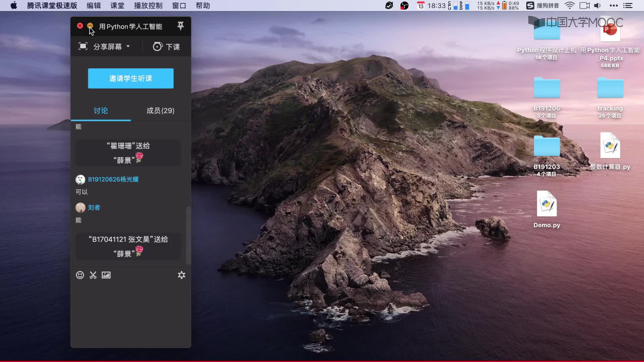Screen dimensions: 644x362
Task: Click the chat scrollbar thumb
Action: coord(188,235)
